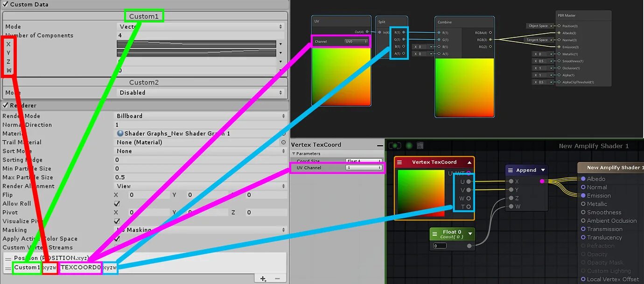Click the PBR Master node title
This screenshot has height=284, width=644.
coord(567,15)
